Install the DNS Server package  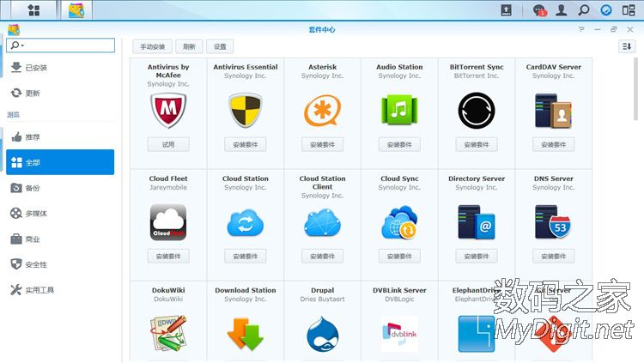pyautogui.click(x=553, y=257)
